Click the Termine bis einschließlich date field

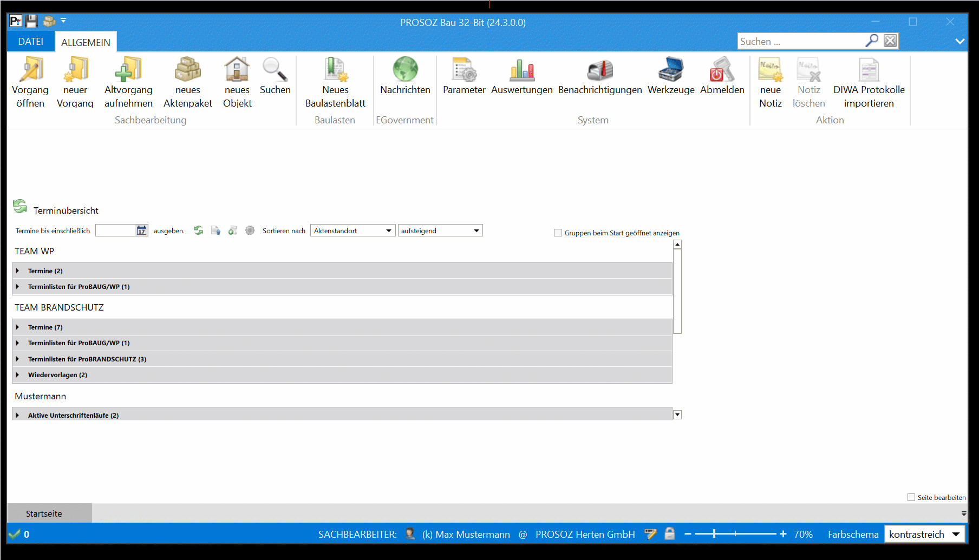[115, 230]
